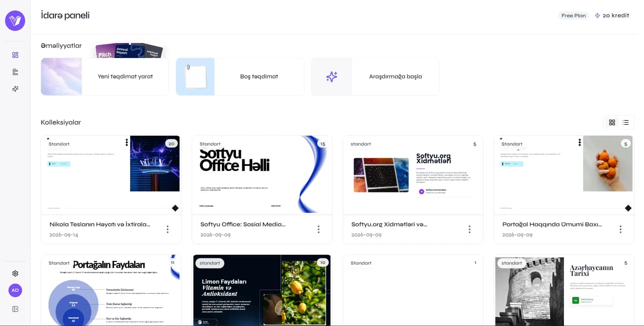The height and width of the screenshot is (326, 644).
Task: Click title Softyu.org Xidmətləri və...
Action: pyautogui.click(x=389, y=224)
